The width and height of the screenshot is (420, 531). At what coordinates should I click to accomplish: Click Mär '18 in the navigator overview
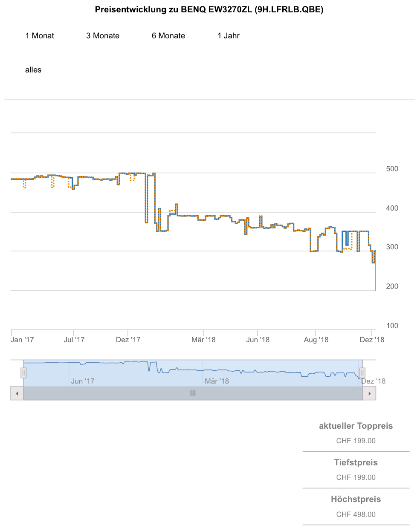pos(217,381)
